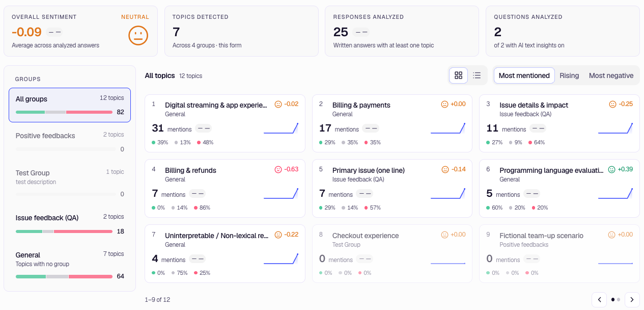Screen dimensions: 644x310
Task: Click the 17 mentions count
Action: pyautogui.click(x=325, y=128)
